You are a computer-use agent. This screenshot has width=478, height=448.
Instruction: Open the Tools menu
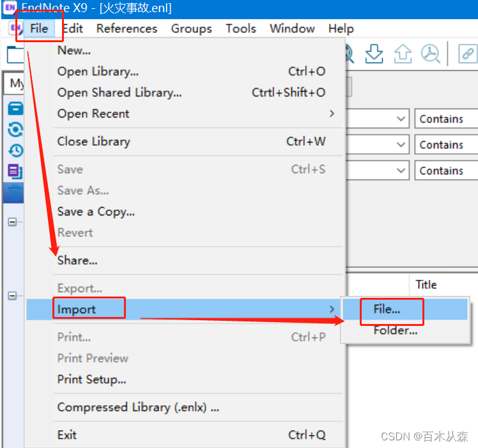pos(241,29)
